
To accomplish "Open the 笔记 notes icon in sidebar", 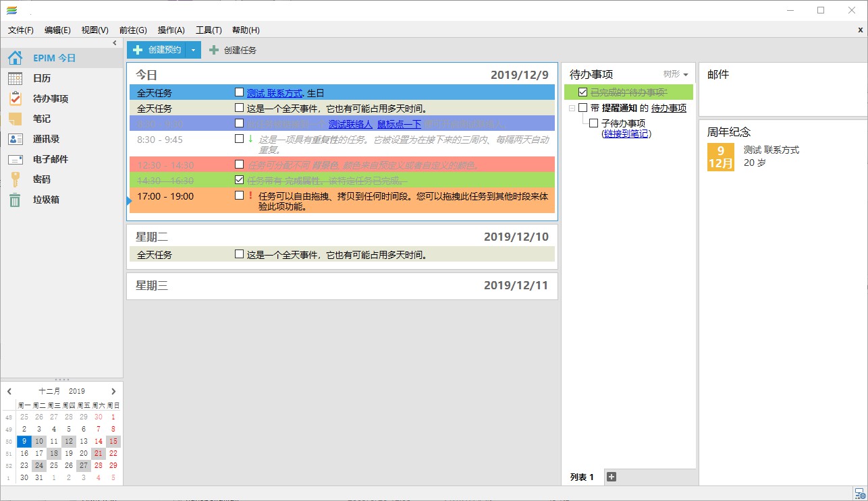I will [x=15, y=119].
